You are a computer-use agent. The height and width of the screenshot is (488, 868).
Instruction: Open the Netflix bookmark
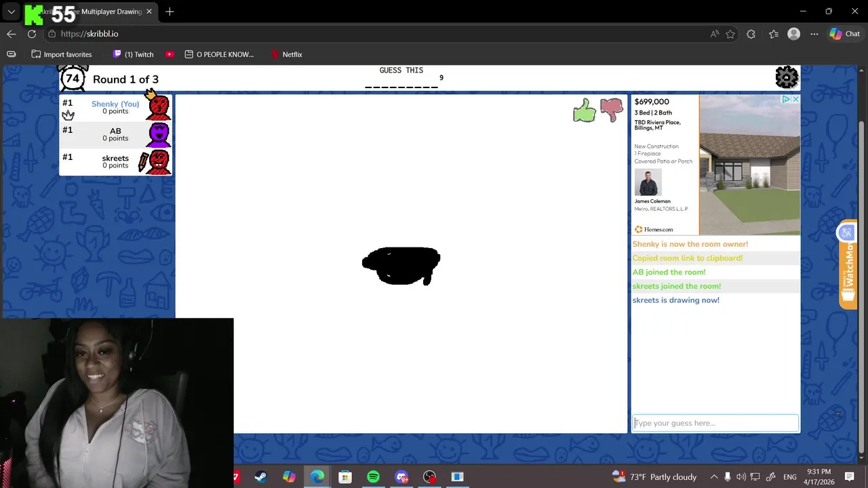[x=286, y=54]
